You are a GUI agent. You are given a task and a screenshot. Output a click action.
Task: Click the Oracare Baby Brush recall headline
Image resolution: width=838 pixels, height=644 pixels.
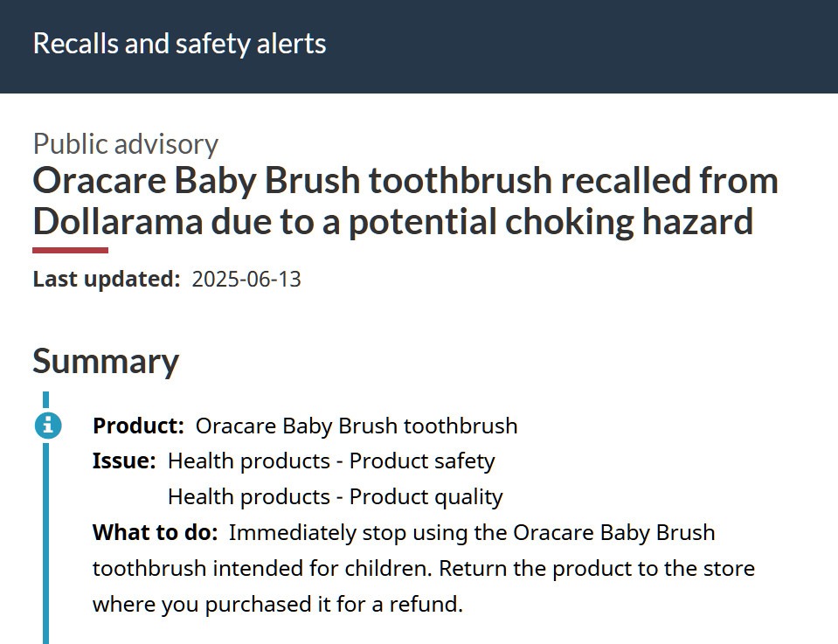405,200
